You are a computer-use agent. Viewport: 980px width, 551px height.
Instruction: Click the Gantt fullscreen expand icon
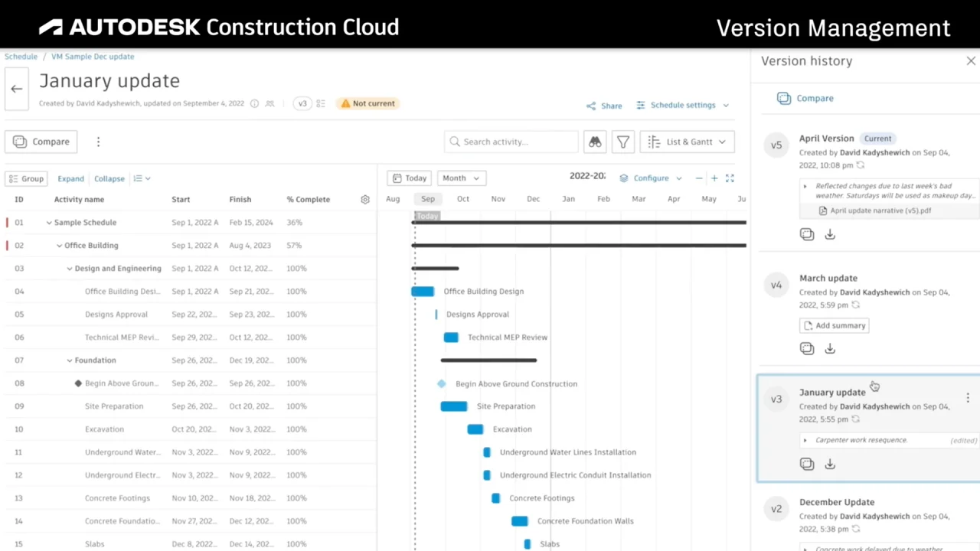[730, 178]
